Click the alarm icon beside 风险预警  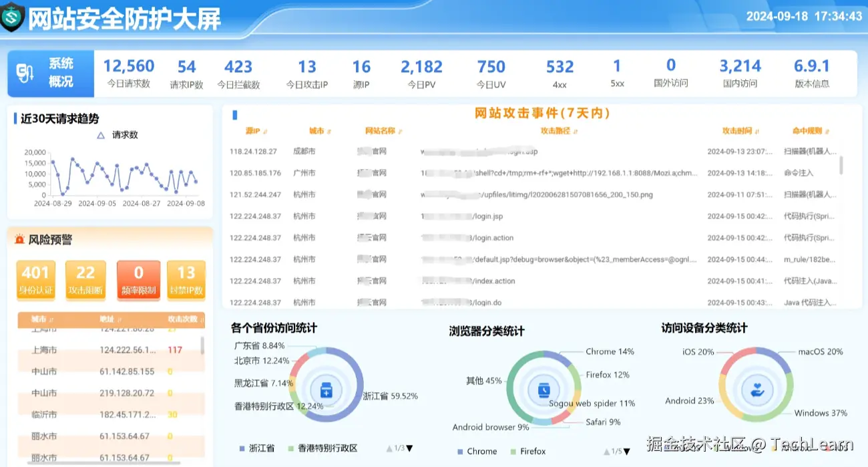pos(19,239)
